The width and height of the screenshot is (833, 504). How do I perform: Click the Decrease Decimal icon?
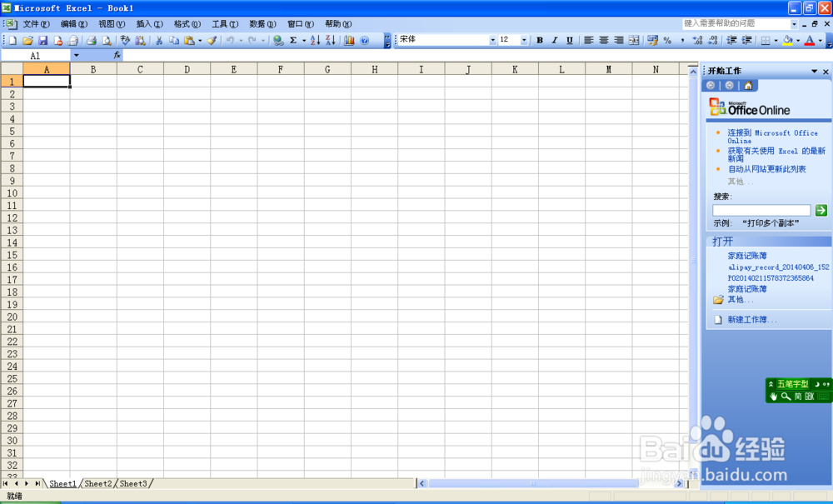[x=713, y=40]
